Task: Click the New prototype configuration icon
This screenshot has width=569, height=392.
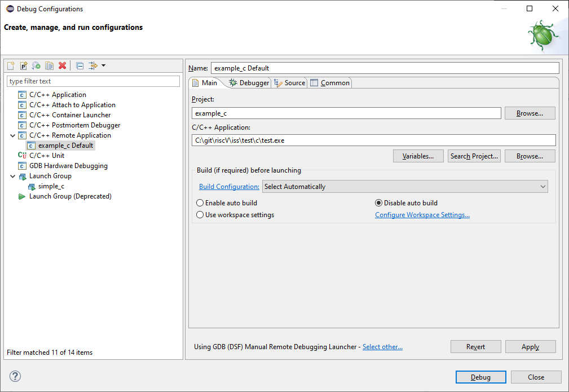Action: 24,66
